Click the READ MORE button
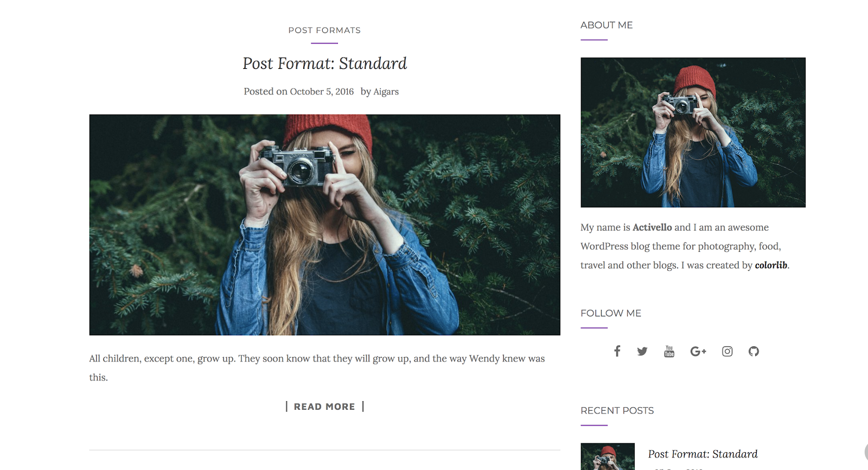 click(x=324, y=406)
